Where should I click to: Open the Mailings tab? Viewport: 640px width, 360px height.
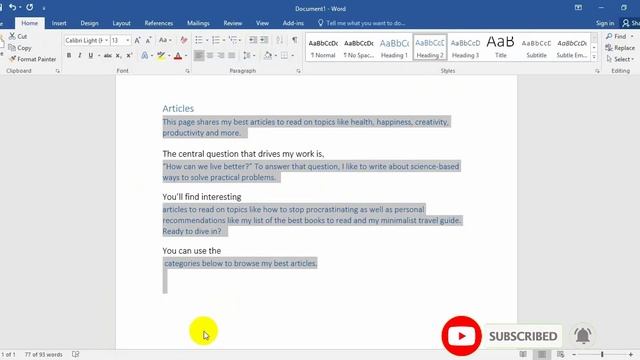tap(198, 23)
